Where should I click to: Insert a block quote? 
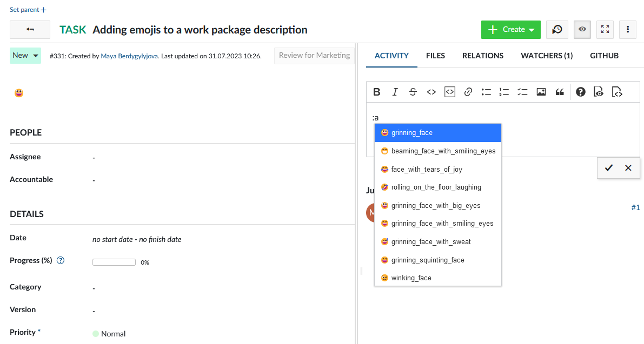pos(560,92)
